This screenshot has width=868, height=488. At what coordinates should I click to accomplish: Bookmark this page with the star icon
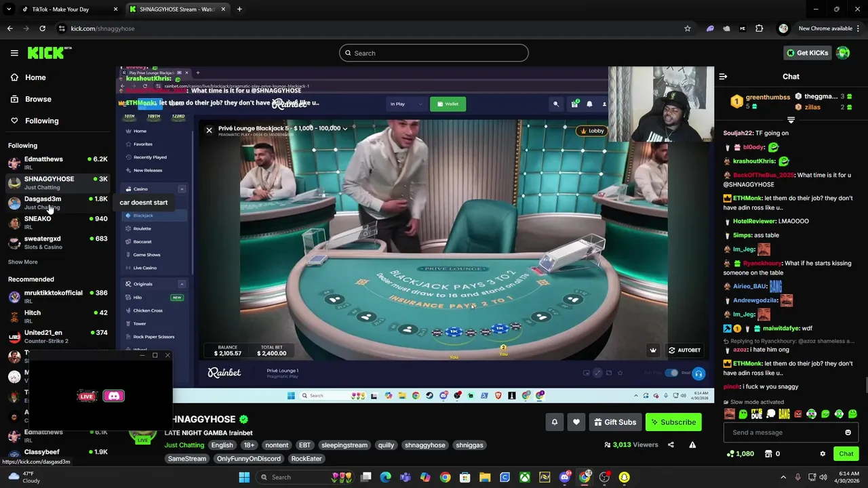[687, 28]
